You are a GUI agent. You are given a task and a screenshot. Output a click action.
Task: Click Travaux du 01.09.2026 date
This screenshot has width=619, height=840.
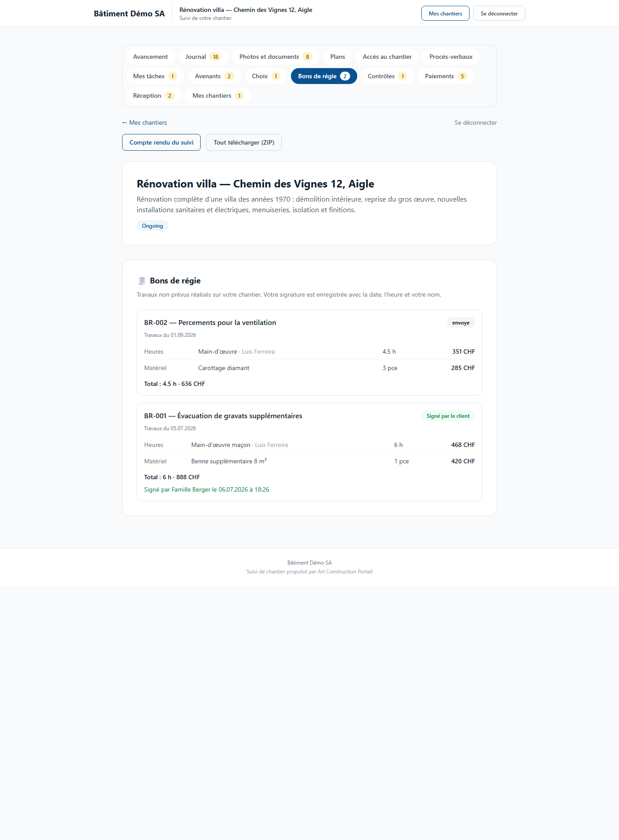(170, 335)
